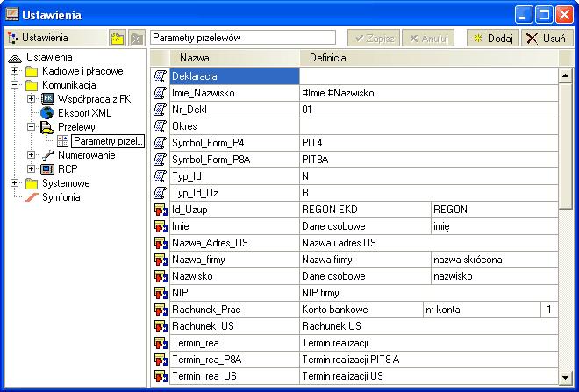Click the Definicja column header

pos(429,58)
